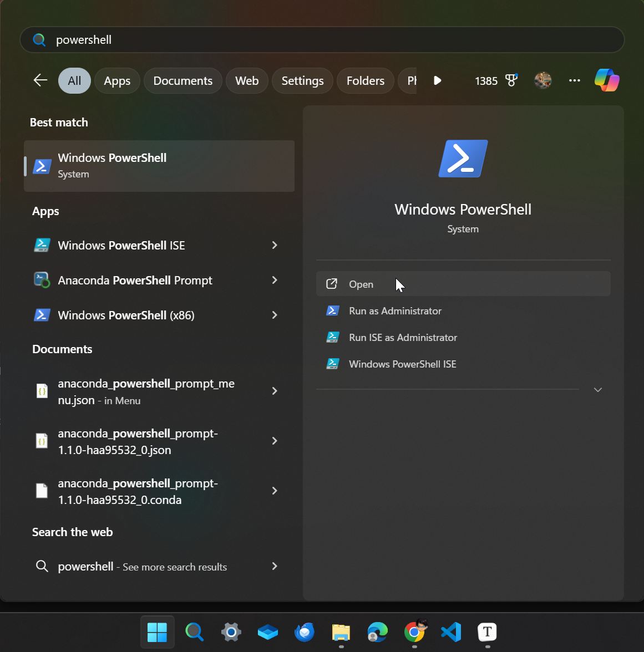The image size is (644, 652).
Task: Open Thunderbird from the taskbar
Action: tap(305, 632)
